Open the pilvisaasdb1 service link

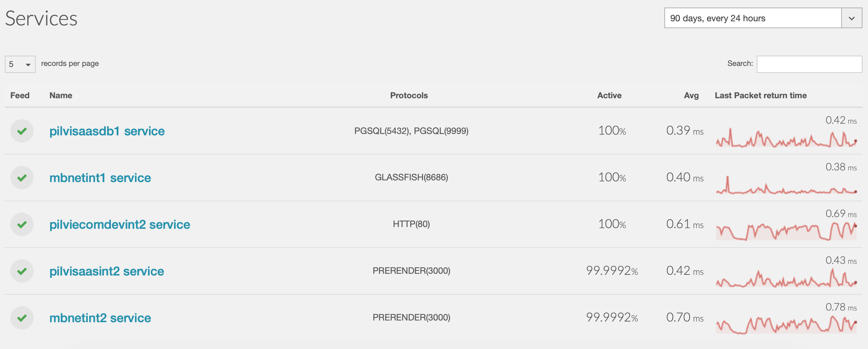[107, 131]
